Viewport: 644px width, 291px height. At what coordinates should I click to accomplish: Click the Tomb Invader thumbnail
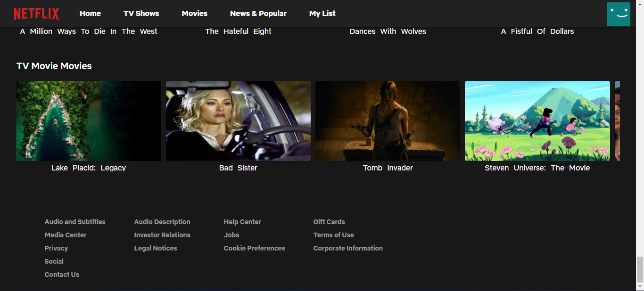pyautogui.click(x=387, y=121)
